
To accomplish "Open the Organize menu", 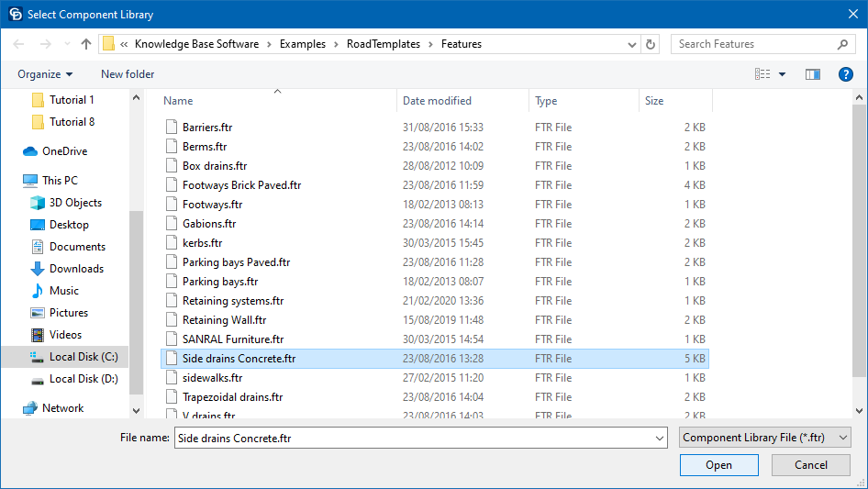I will (44, 74).
